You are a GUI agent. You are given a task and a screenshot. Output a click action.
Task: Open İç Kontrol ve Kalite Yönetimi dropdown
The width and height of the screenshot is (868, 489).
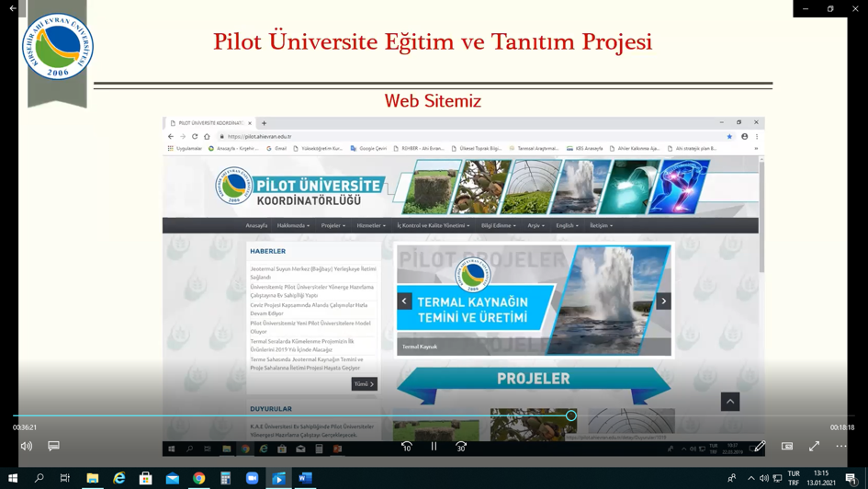[x=433, y=225]
